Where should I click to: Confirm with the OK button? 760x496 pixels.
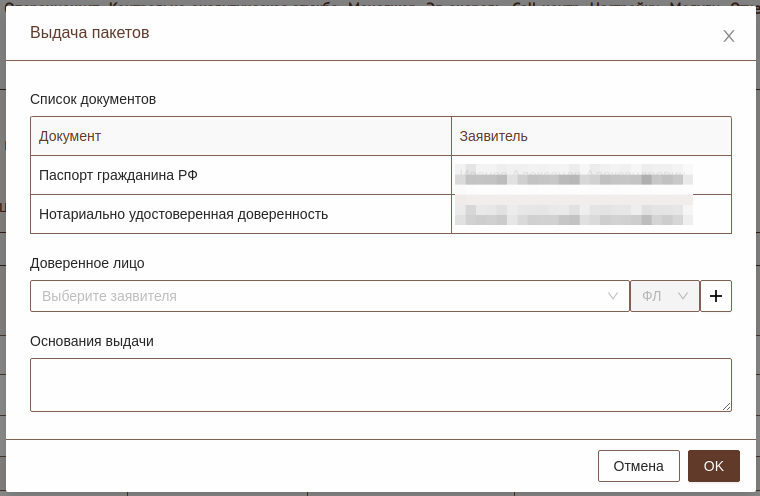[x=713, y=466]
